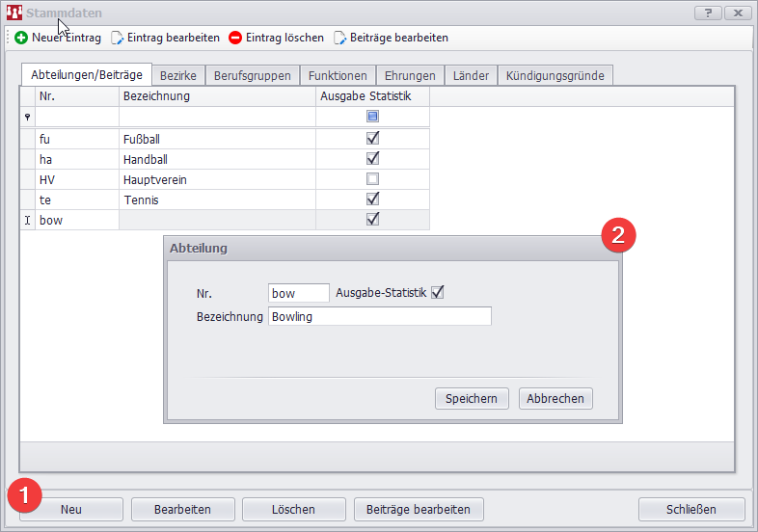
Task: Click the green Neuer Eintrag plus icon
Action: (21, 38)
